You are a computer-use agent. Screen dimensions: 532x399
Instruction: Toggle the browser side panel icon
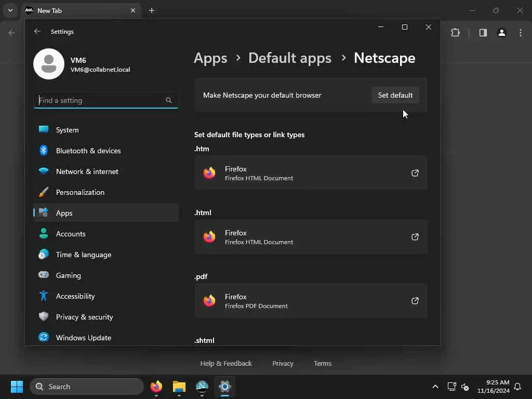click(483, 33)
